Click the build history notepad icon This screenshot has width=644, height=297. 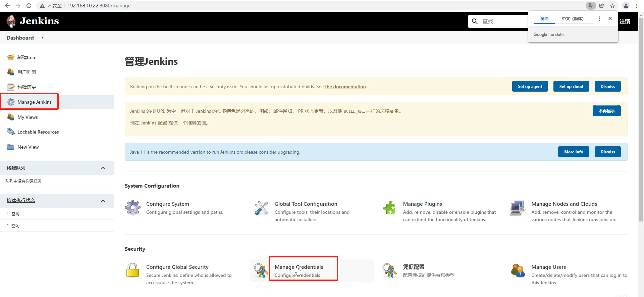[11, 87]
